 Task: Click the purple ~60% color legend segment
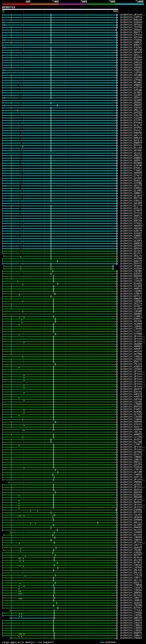point(73,4)
